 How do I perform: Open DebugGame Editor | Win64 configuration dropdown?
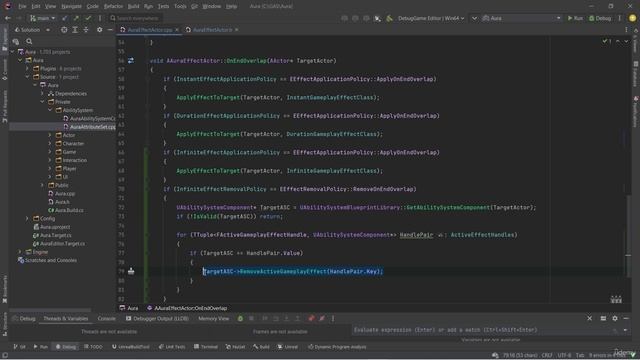[x=431, y=18]
